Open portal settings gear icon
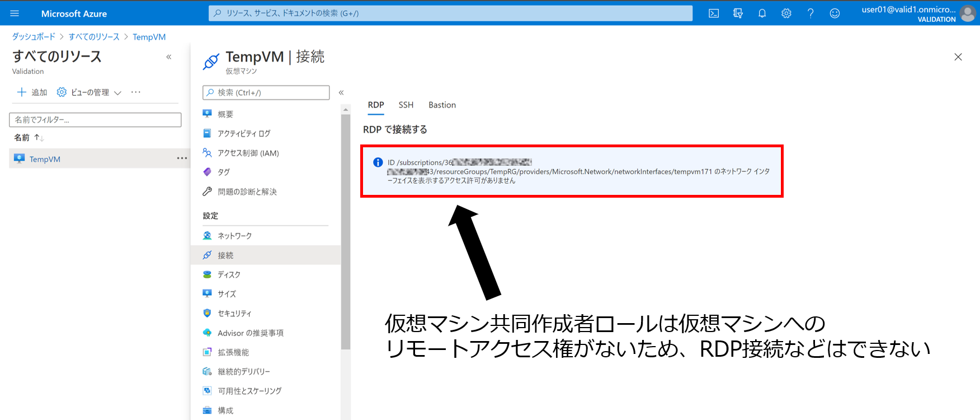 pyautogui.click(x=786, y=13)
